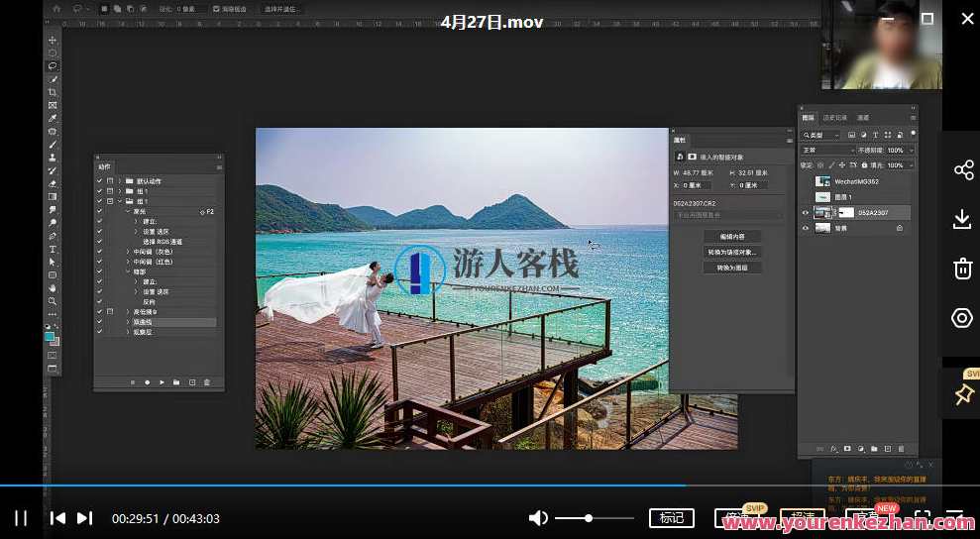
Task: Pick the Type tool
Action: tap(53, 249)
